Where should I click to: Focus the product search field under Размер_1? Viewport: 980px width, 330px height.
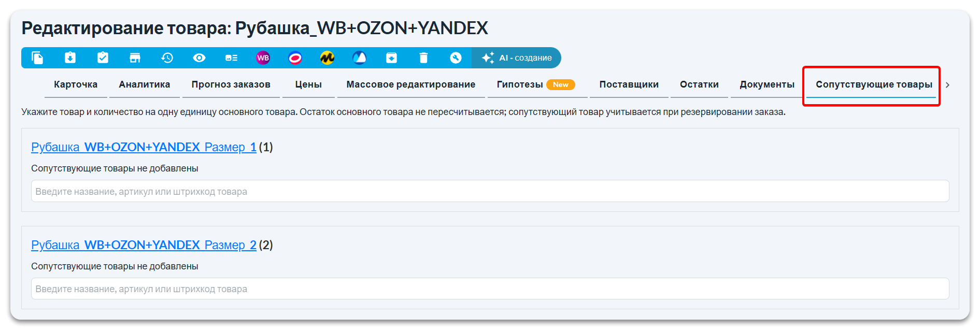point(490,191)
